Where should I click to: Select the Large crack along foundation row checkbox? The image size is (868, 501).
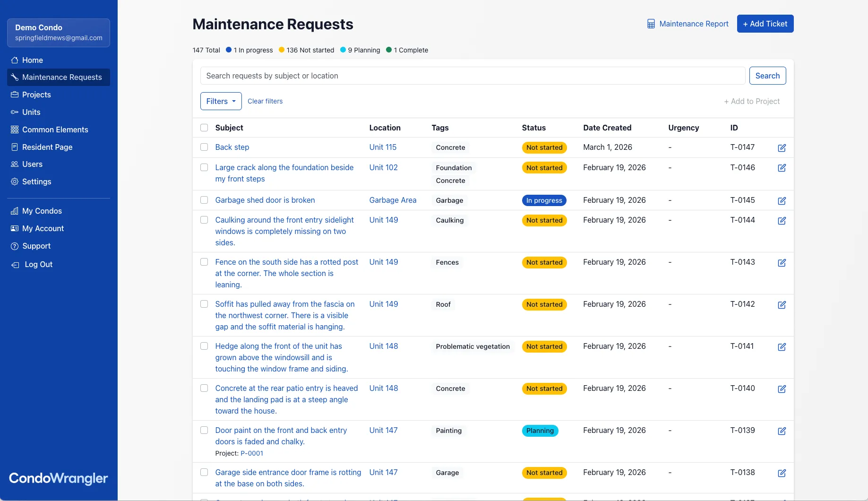[x=204, y=167]
